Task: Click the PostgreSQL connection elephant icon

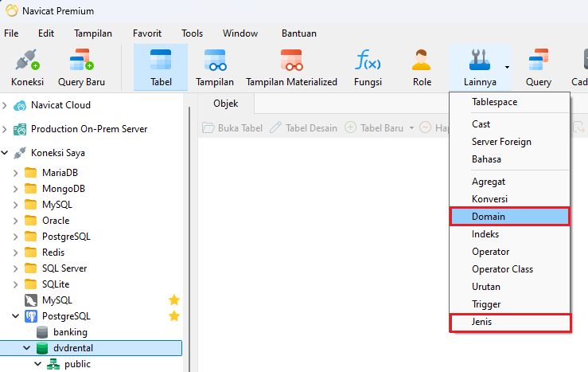Action: point(31,316)
